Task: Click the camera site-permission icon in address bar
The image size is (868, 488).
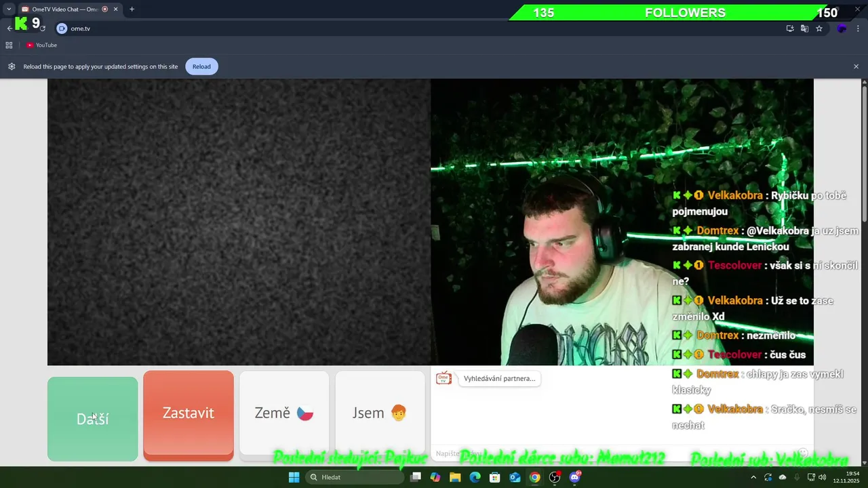Action: click(x=62, y=28)
